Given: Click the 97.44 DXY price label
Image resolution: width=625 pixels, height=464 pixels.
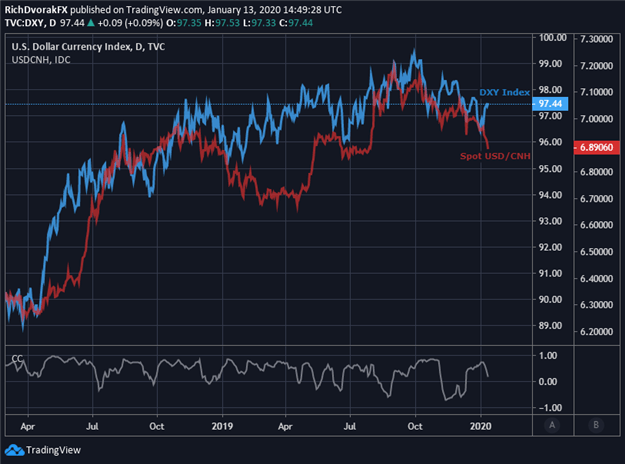Looking at the screenshot, I should click(550, 104).
